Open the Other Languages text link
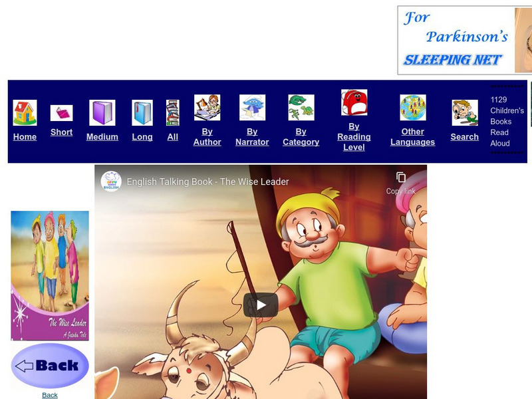The width and height of the screenshot is (532, 399). (412, 137)
